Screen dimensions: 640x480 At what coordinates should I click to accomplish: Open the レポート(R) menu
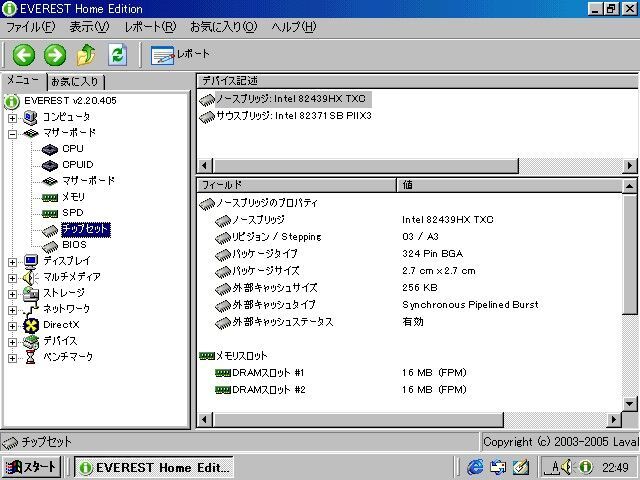coord(150,27)
